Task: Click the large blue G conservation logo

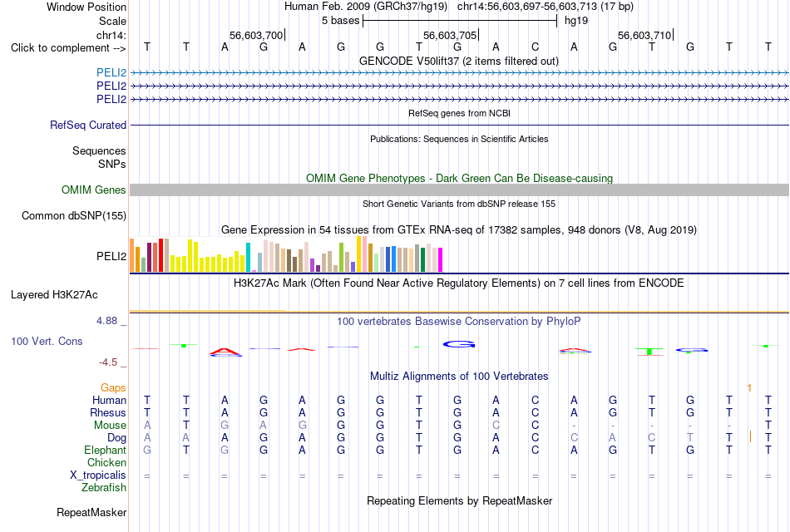Action: coord(459,344)
